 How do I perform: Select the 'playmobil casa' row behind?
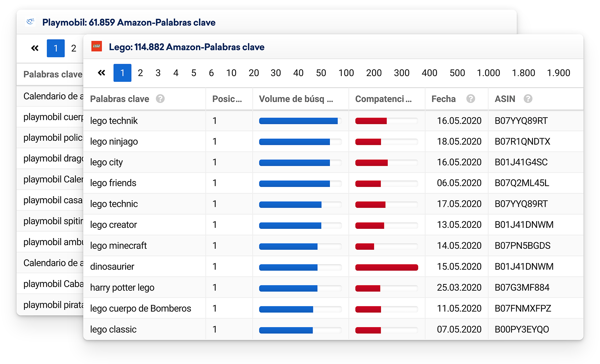click(x=53, y=200)
